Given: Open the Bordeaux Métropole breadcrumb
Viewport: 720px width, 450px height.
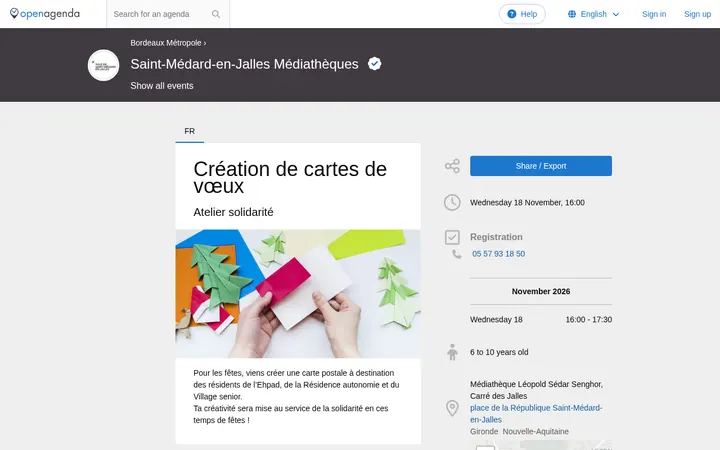Looking at the screenshot, I should coord(166,43).
